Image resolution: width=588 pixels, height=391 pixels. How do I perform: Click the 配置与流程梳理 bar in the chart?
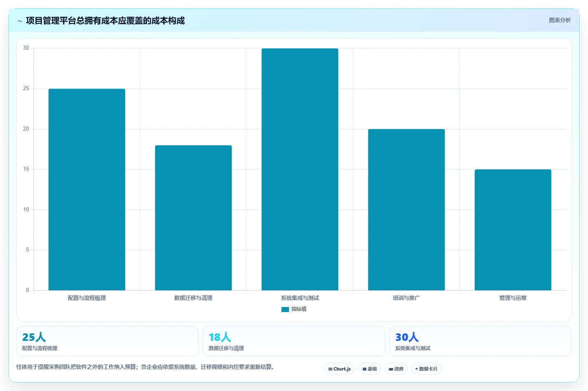pyautogui.click(x=87, y=190)
